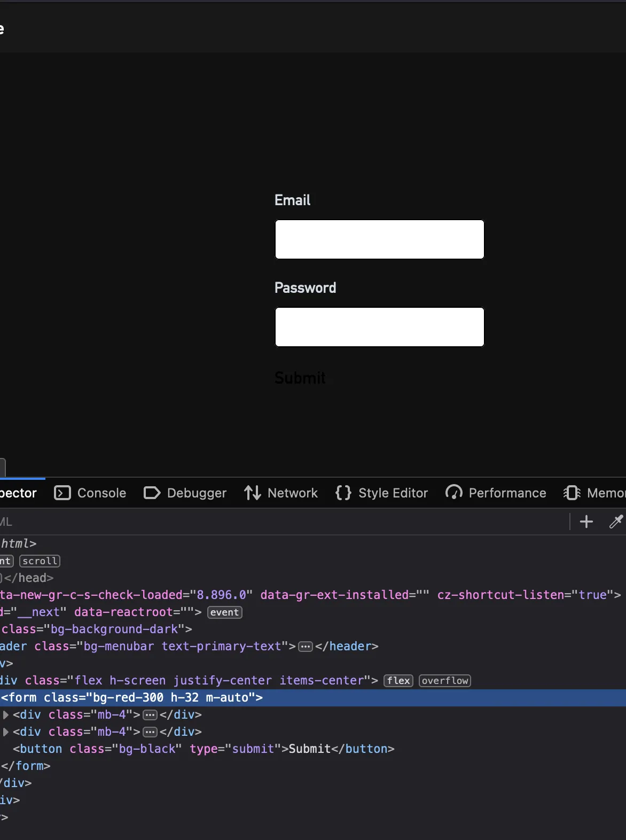The image size is (626, 840).
Task: Open the Memory tab
Action: (594, 493)
